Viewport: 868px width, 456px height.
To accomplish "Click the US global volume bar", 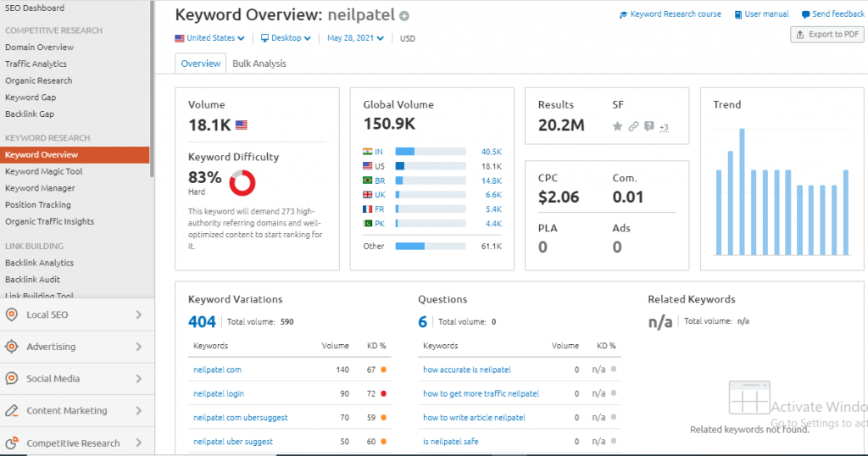I will click(x=430, y=166).
